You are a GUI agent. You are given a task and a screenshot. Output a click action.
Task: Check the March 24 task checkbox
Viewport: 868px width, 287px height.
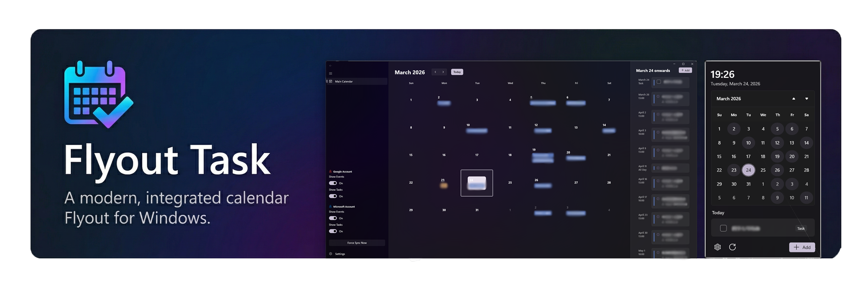pyautogui.click(x=659, y=82)
